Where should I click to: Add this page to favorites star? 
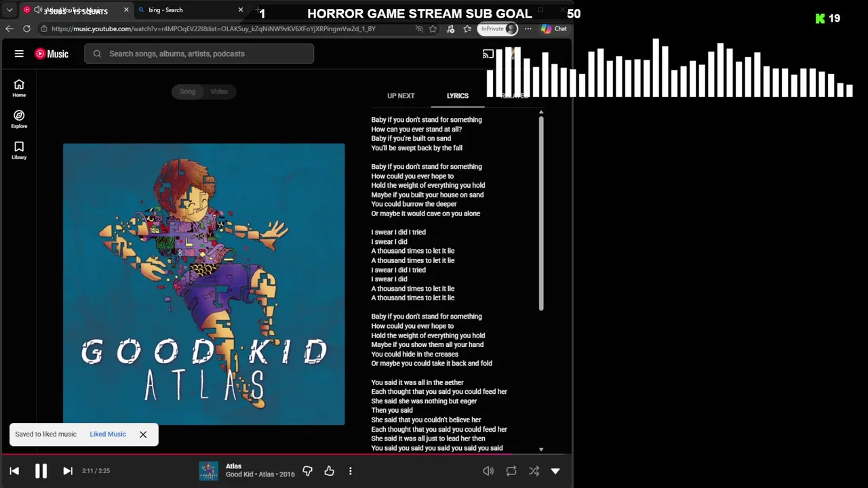click(x=433, y=28)
